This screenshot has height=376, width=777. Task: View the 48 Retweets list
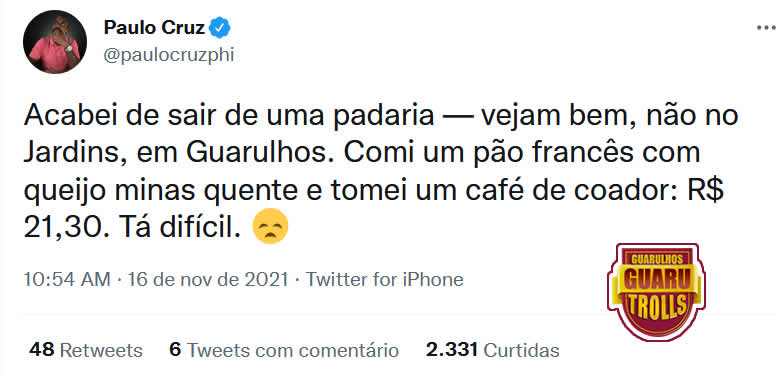coord(86,350)
